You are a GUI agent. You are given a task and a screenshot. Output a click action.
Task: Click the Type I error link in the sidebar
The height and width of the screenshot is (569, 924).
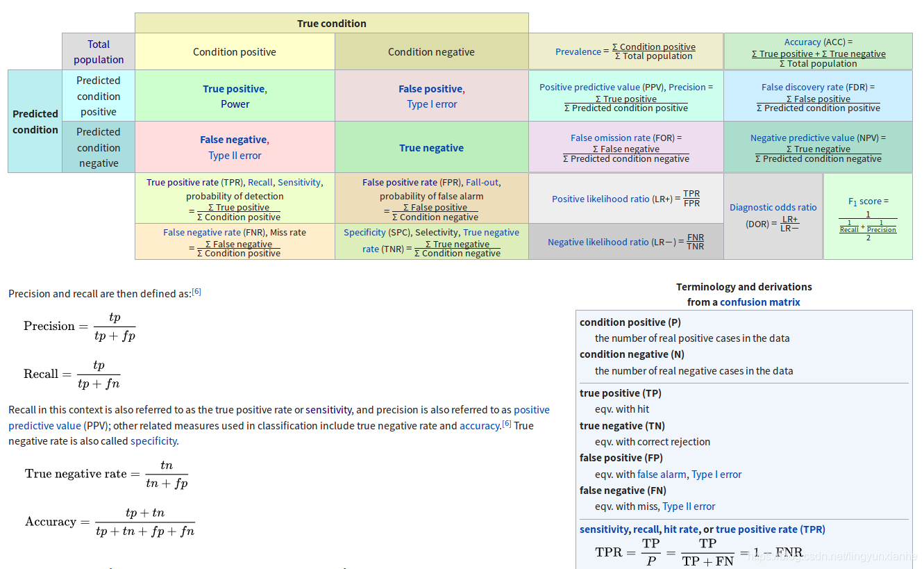[716, 475]
